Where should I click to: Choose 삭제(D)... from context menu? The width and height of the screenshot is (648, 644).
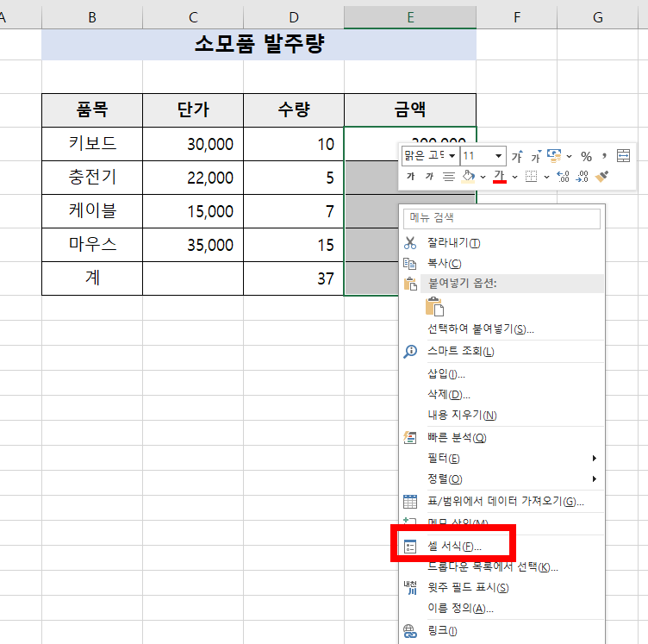[502, 394]
